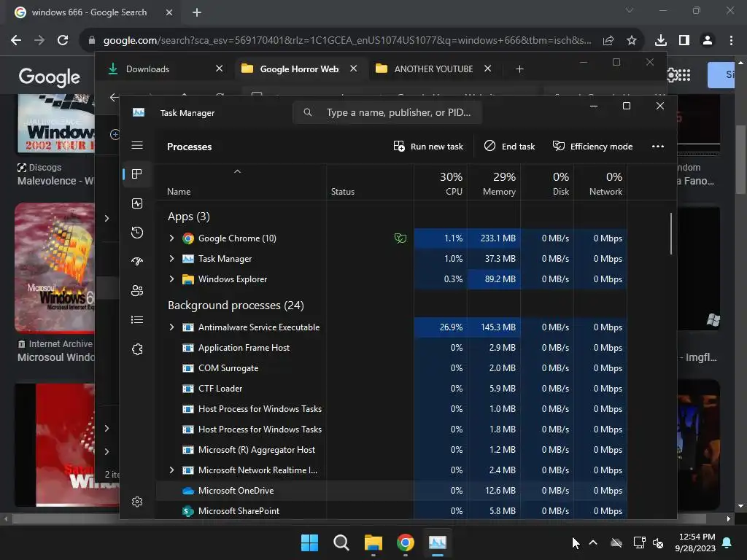Click Chrome reload page button
Image resolution: width=747 pixels, height=560 pixels.
click(x=63, y=40)
